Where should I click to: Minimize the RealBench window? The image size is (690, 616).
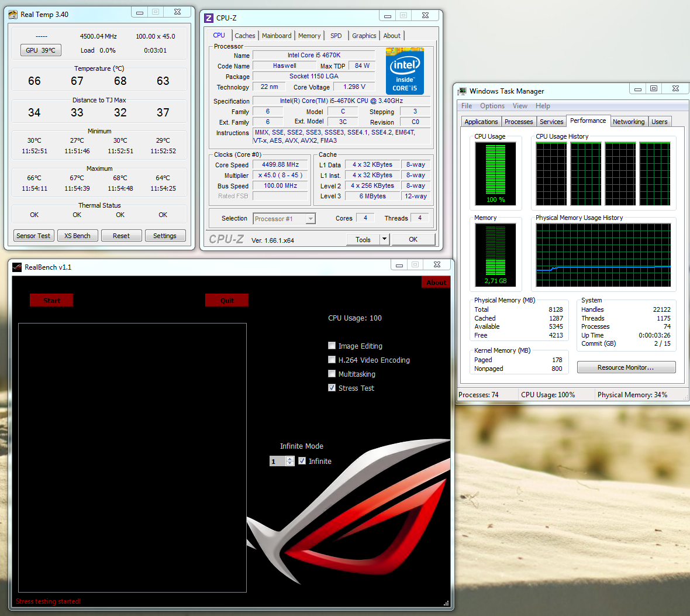pos(399,264)
